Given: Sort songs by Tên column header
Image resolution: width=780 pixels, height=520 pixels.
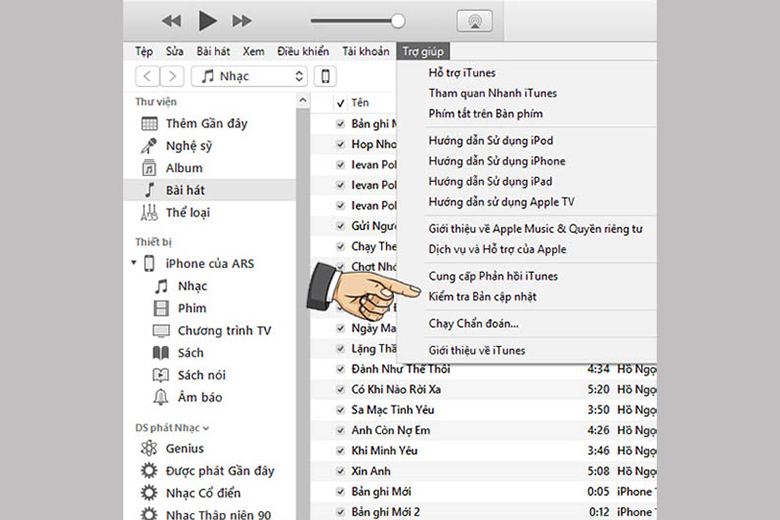Looking at the screenshot, I should 360,103.
